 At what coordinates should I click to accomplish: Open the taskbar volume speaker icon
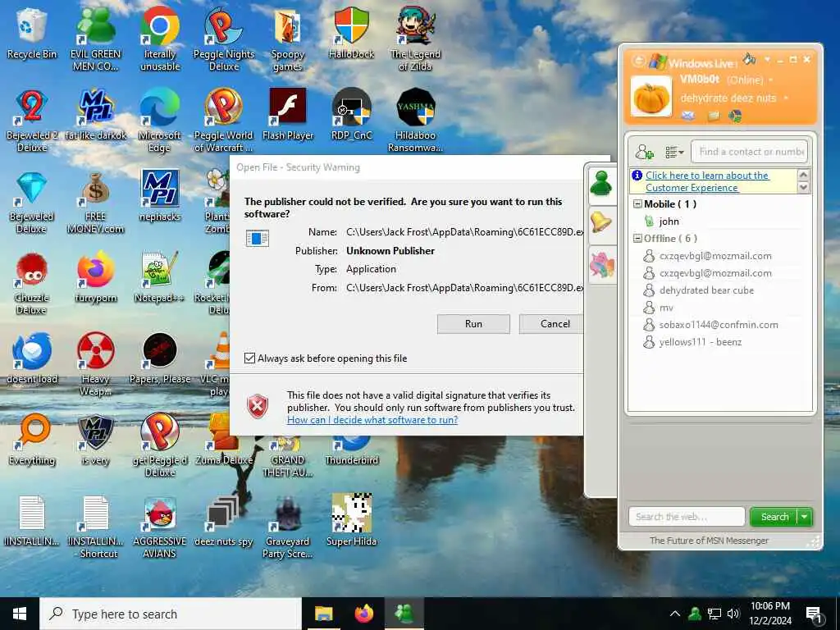pyautogui.click(x=733, y=614)
